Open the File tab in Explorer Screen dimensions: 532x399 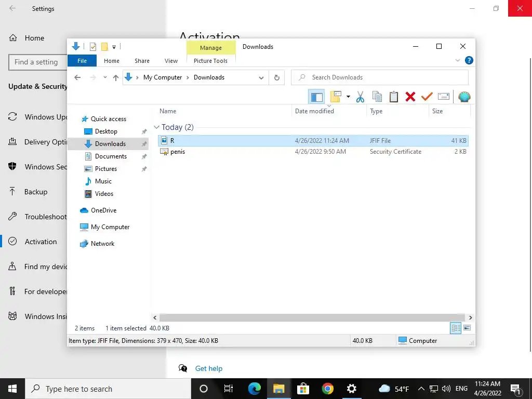[82, 61]
